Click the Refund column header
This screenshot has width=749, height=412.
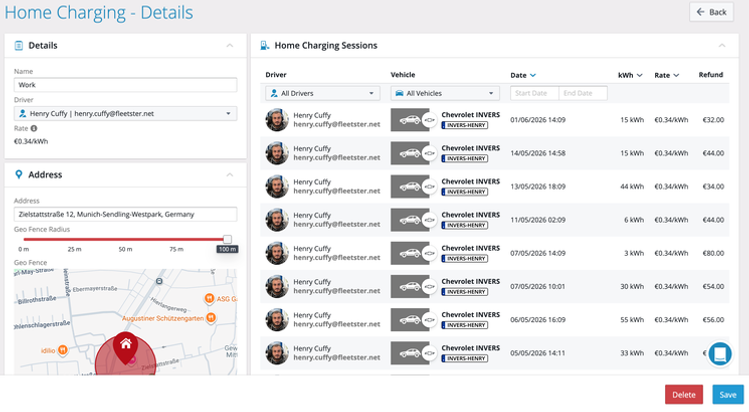tap(711, 74)
